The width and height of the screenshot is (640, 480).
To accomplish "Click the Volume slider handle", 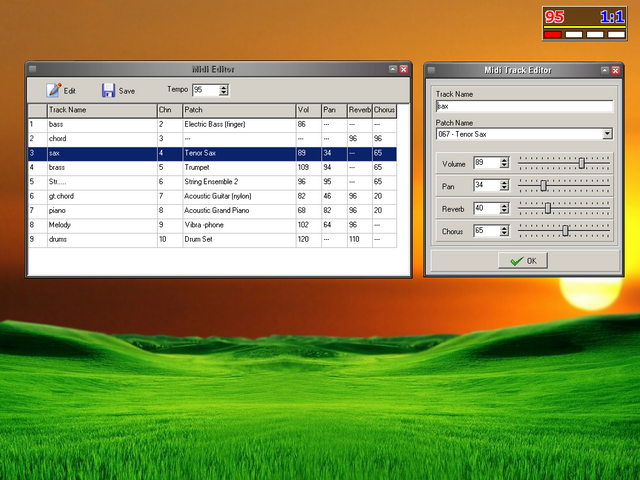I will [582, 163].
